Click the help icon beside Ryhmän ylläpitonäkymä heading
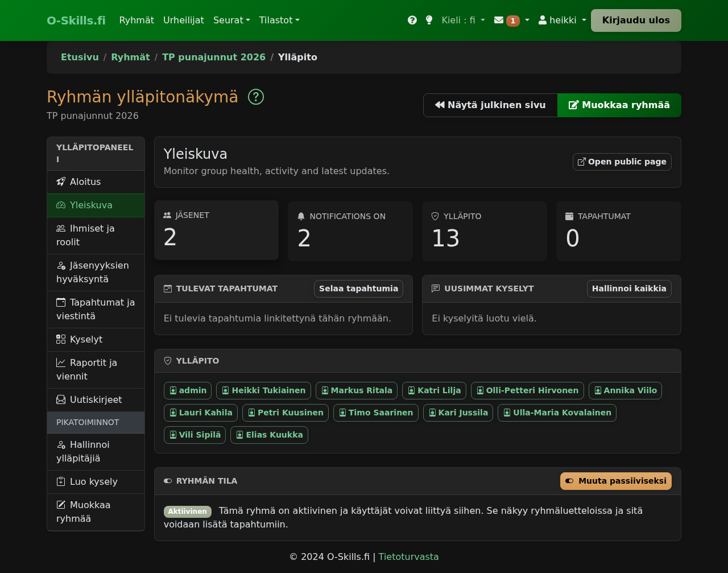Image resolution: width=728 pixels, height=573 pixels. click(x=255, y=97)
